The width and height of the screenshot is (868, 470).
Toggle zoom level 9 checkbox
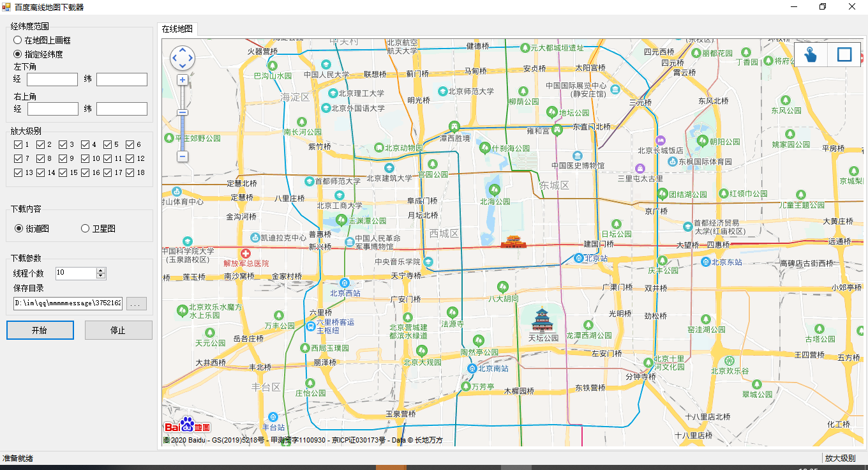(x=63, y=158)
